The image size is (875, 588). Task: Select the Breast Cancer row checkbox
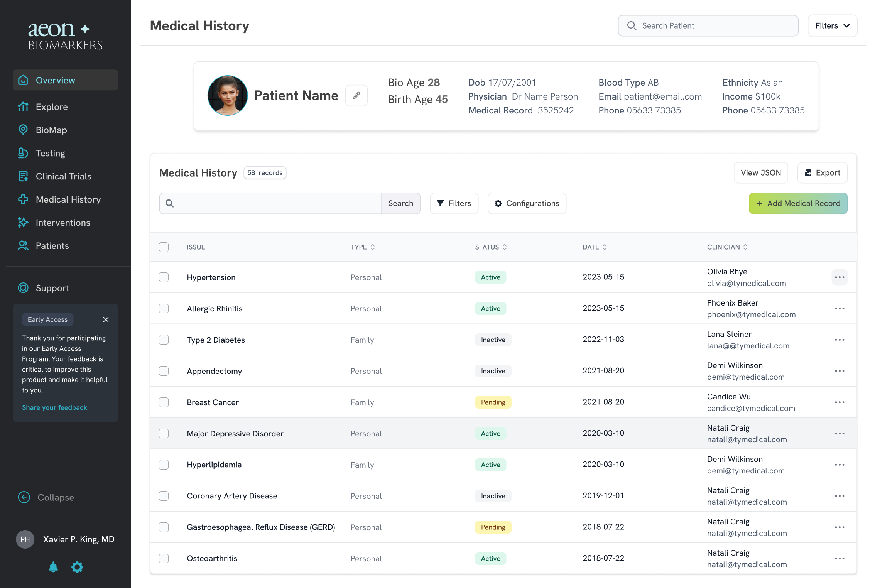click(164, 402)
